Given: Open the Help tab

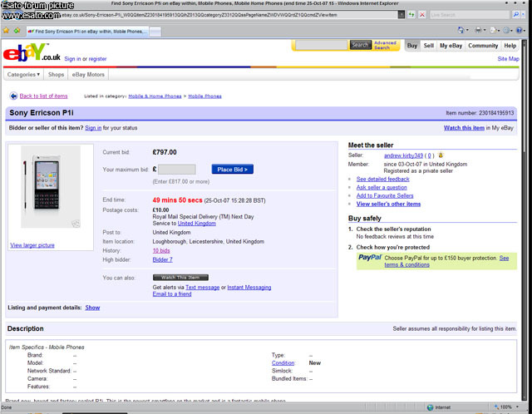Looking at the screenshot, I should [x=510, y=46].
